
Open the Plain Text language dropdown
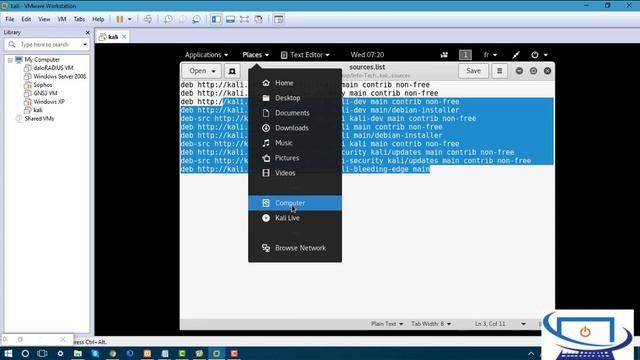pyautogui.click(x=387, y=324)
